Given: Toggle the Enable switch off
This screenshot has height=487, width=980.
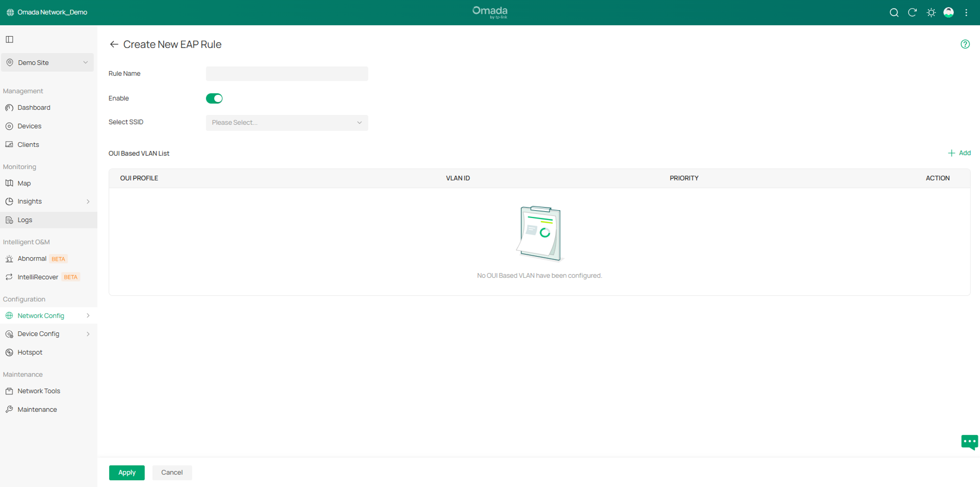Looking at the screenshot, I should pos(214,98).
